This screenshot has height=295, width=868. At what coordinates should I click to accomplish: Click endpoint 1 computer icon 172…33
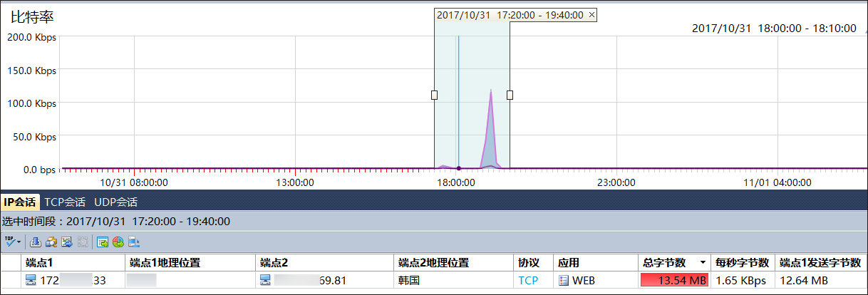[31, 280]
